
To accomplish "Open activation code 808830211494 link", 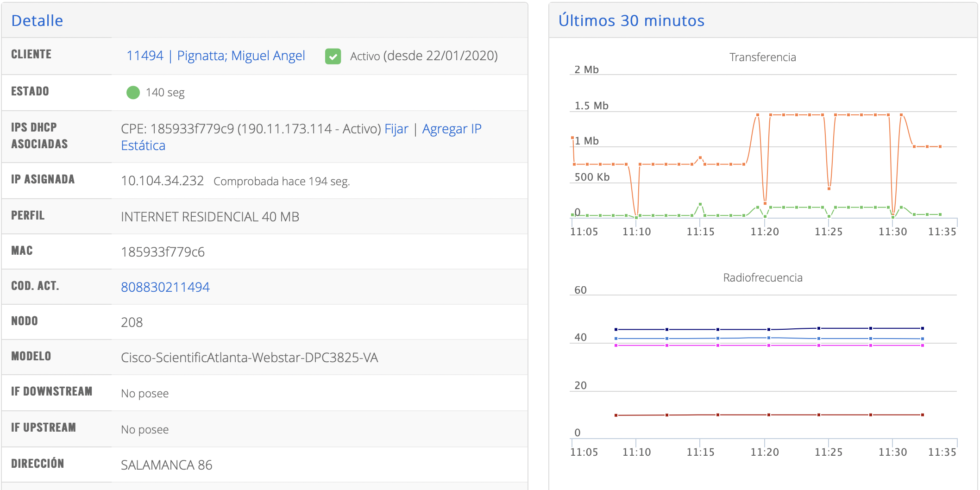I will point(165,287).
